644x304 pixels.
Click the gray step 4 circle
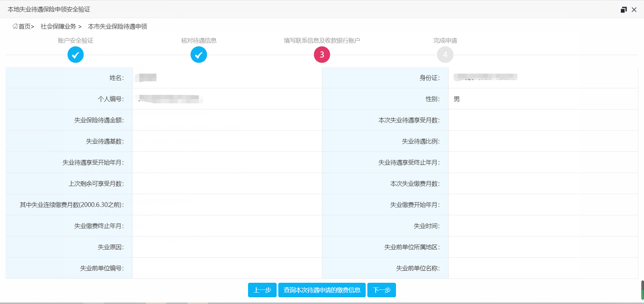(445, 55)
